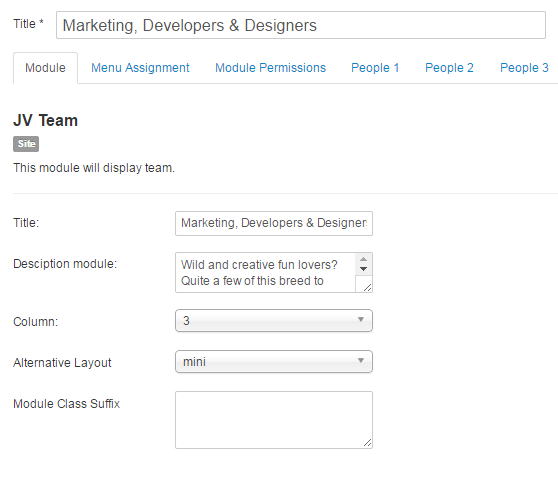This screenshot has height=481, width=558.
Task: Click inside the Module Class Suffix textarea
Action: (x=274, y=420)
